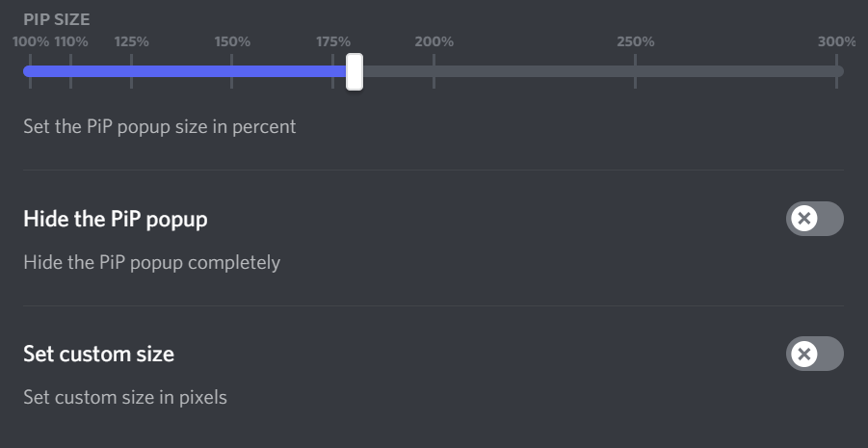Set PiP size slider to 150% marker

(232, 71)
